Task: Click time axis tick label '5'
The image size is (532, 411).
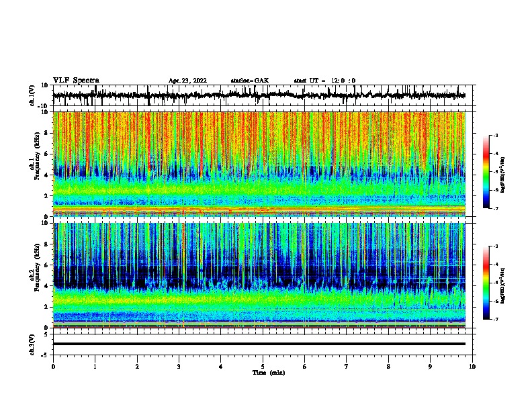Action: click(263, 367)
